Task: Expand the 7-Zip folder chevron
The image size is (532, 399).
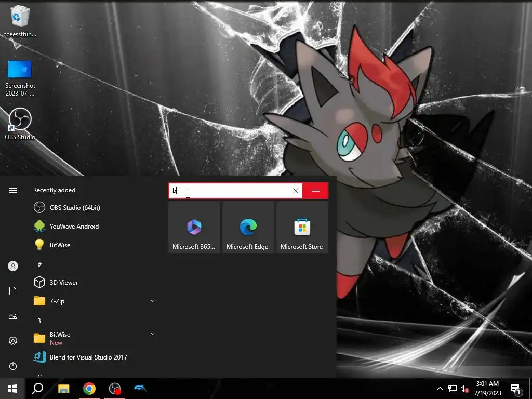Action: click(153, 301)
